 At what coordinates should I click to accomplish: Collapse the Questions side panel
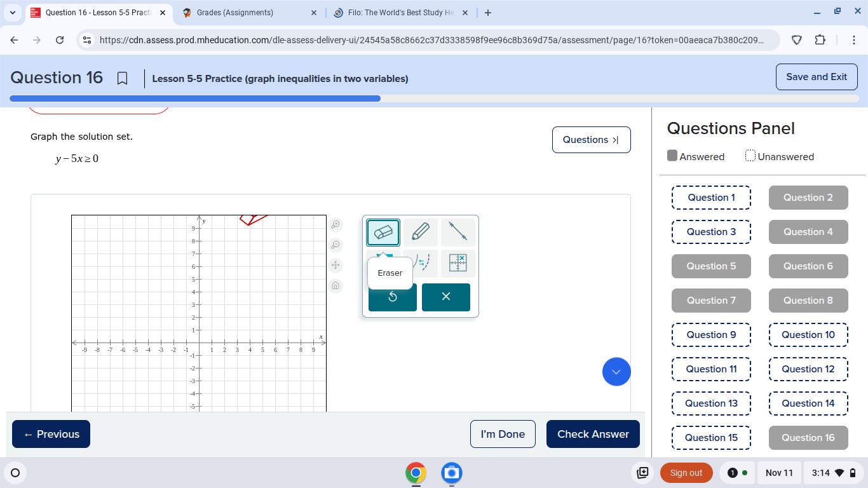(591, 139)
